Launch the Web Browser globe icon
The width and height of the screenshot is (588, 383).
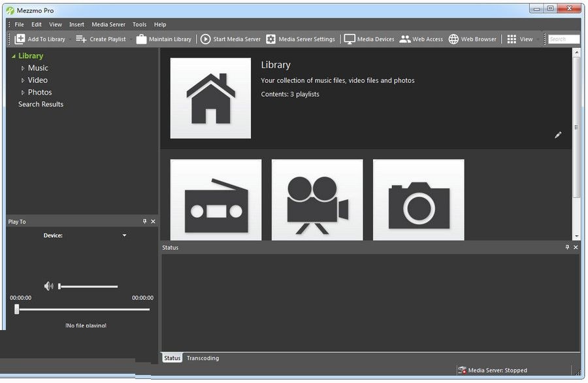453,39
